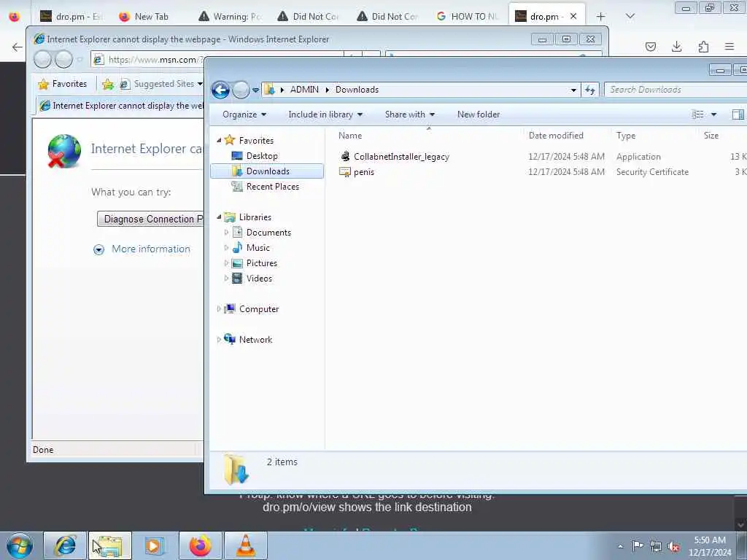Switch to the New Tab Firefox tab
Screen dimensions: 747x560
(144, 16)
